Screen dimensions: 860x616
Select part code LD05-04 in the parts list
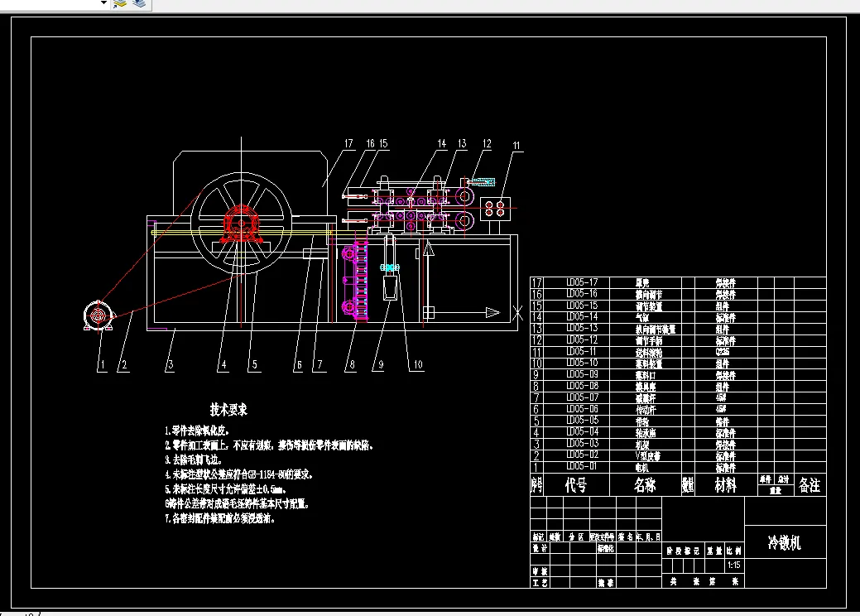click(582, 431)
